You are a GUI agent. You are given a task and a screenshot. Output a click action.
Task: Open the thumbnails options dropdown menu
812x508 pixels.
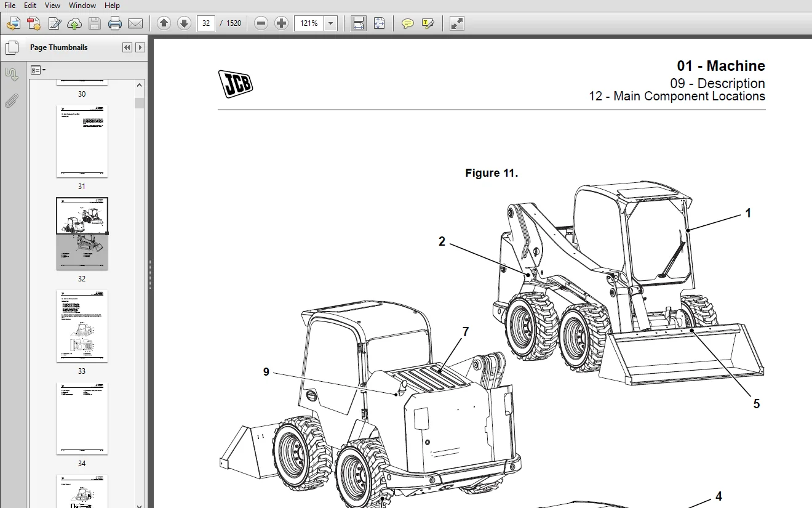coord(38,70)
